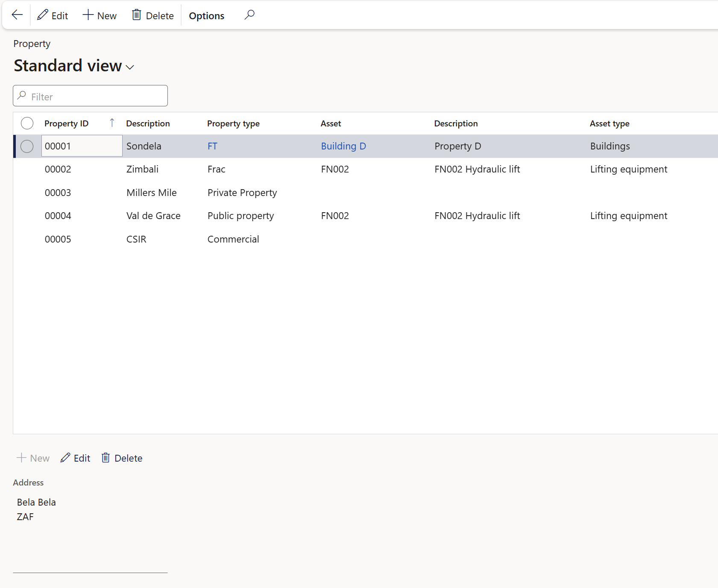Click Lifting equipment in the 00002 row
This screenshot has width=718, height=588.
629,170
